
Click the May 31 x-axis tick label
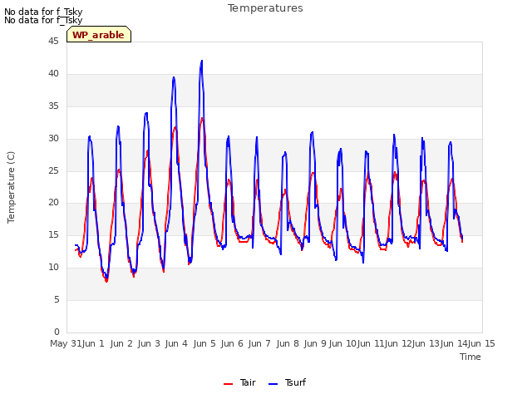click(66, 343)
